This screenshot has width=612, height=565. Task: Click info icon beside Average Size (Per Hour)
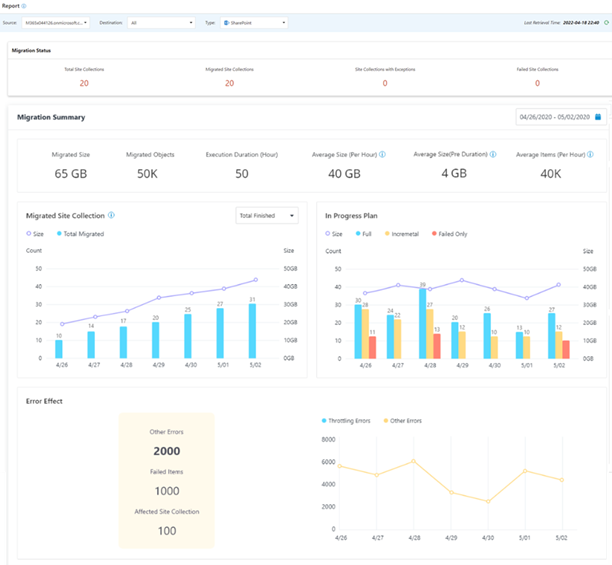(x=382, y=155)
